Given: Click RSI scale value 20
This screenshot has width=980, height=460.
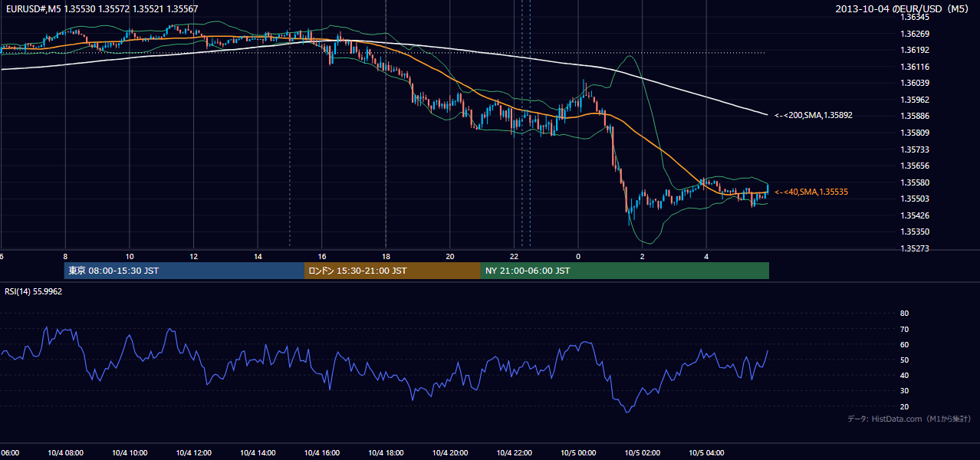Looking at the screenshot, I should pos(904,406).
